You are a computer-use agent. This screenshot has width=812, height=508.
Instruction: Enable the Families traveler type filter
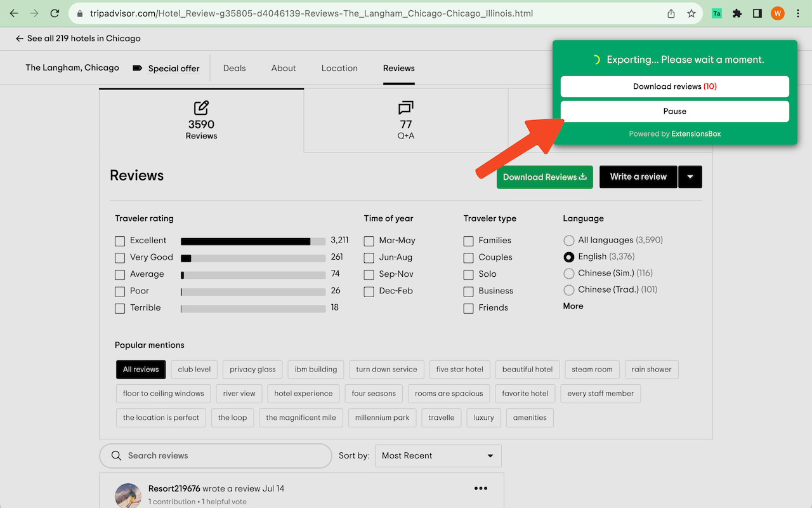(x=468, y=241)
